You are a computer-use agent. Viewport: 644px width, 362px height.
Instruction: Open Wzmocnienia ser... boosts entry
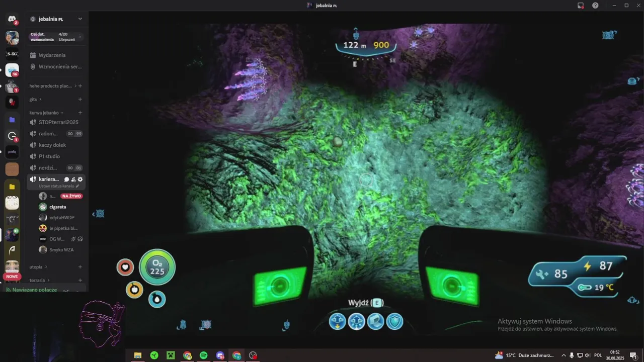point(56,66)
